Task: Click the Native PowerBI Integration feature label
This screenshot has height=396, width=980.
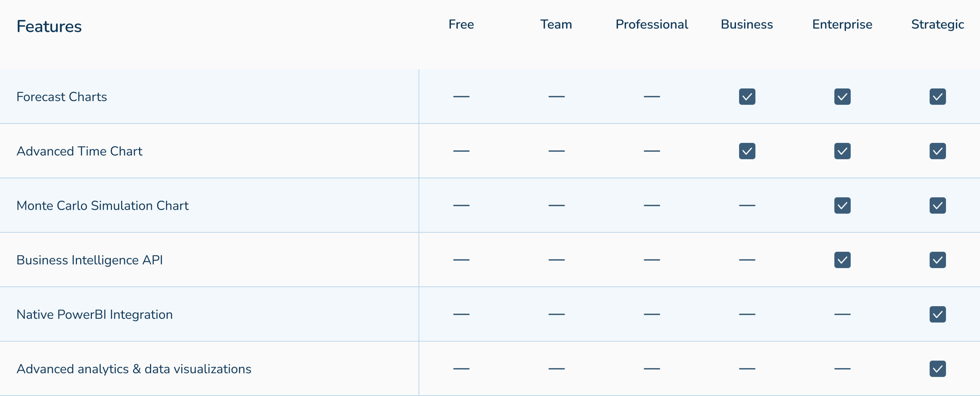Action: [x=94, y=314]
